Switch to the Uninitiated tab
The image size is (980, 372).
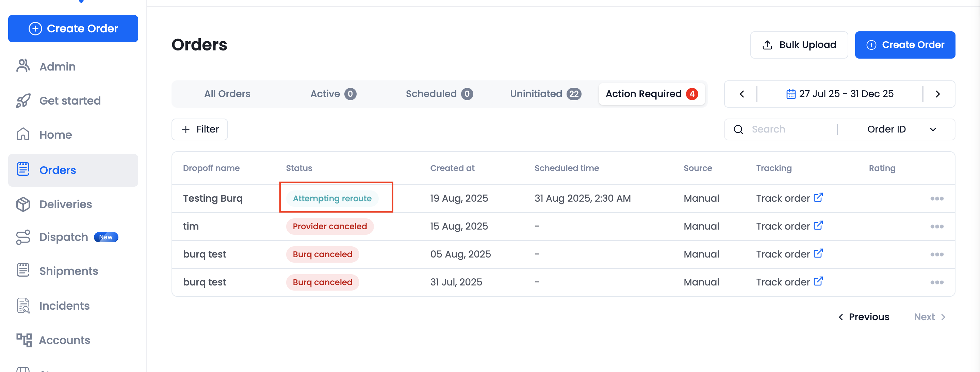(545, 94)
